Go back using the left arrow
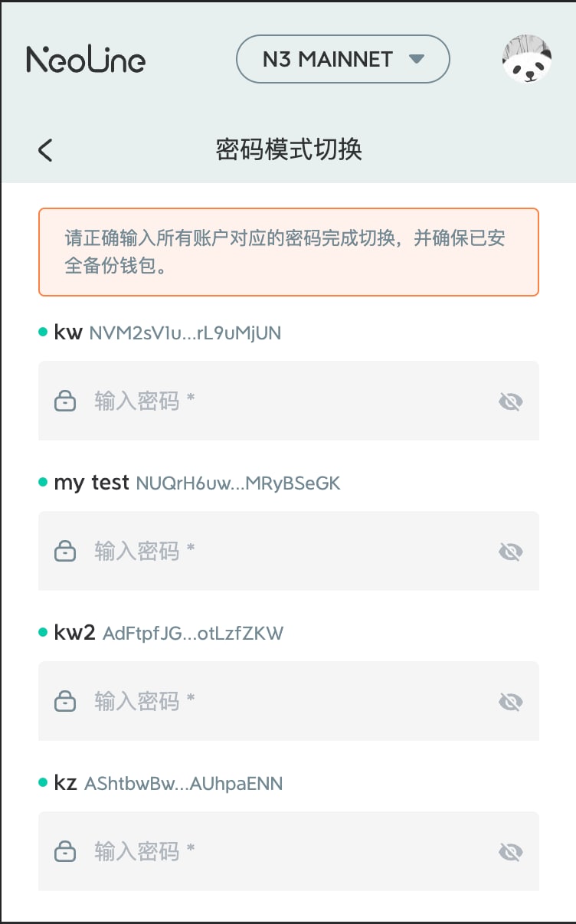Screen dimensions: 576x924 (x=45, y=149)
